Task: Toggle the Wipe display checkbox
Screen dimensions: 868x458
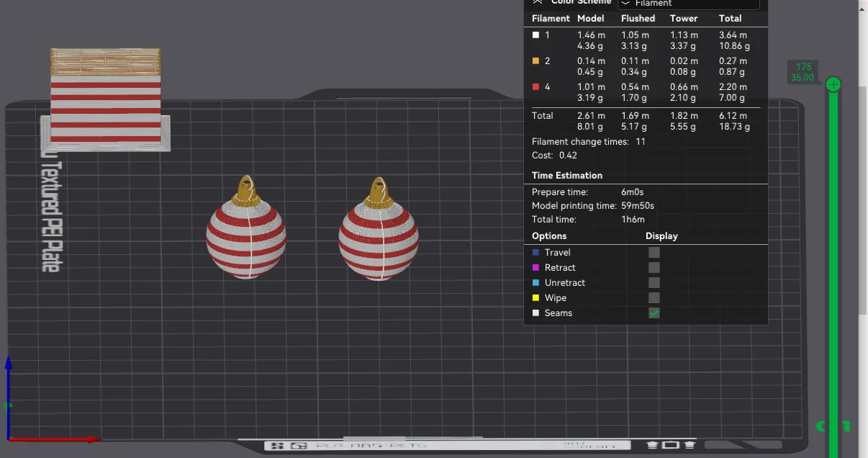Action: tap(654, 297)
